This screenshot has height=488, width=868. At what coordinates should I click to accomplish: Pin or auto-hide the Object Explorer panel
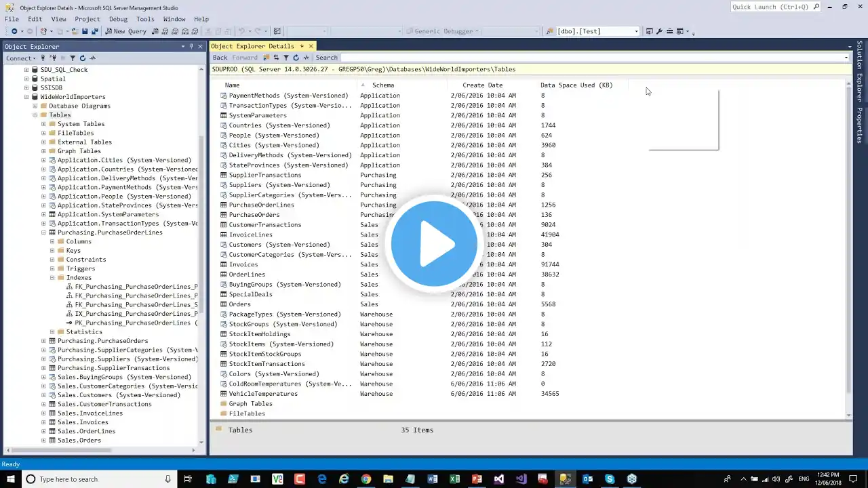click(x=191, y=46)
